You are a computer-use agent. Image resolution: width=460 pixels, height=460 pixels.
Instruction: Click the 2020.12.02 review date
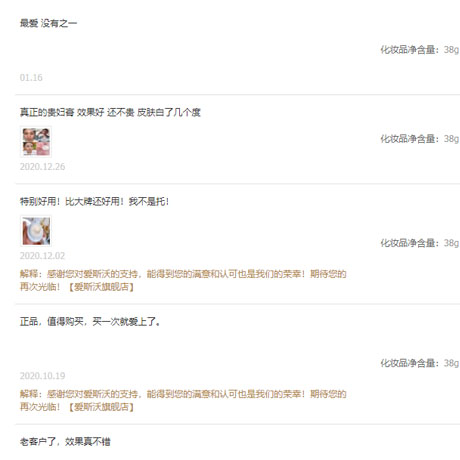[x=42, y=256]
